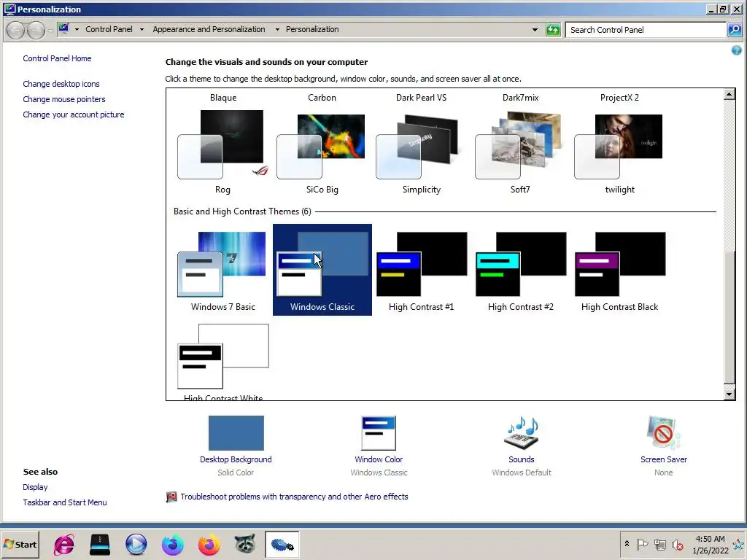Apply High Contrast #2 theme

tap(520, 270)
